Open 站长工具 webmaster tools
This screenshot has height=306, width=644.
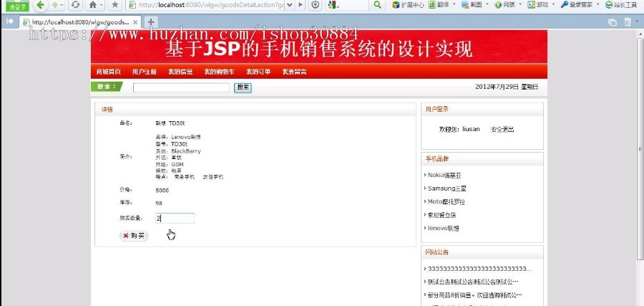[x=620, y=5]
